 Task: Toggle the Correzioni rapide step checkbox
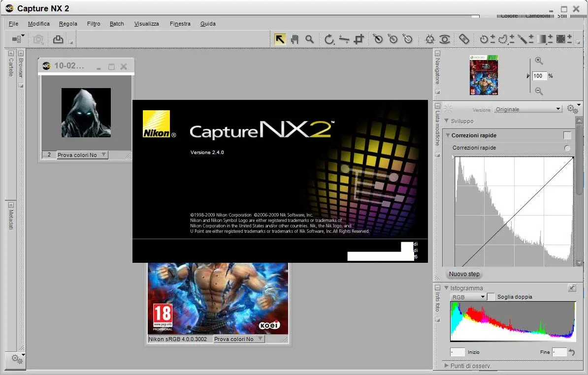(x=567, y=135)
